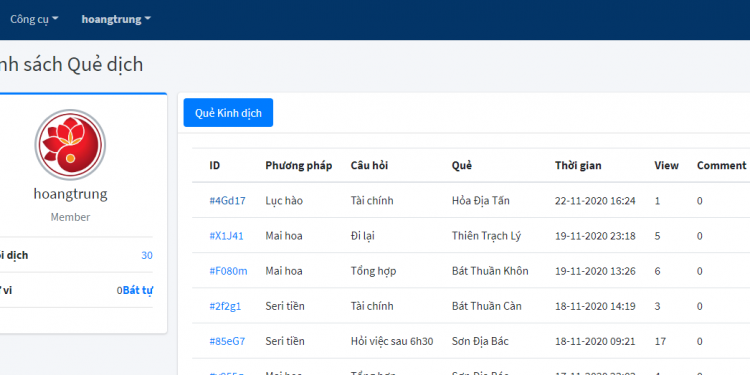Click the timestamp 18-11-2020 09:21
Image resolution: width=750 pixels, height=375 pixels.
coord(595,342)
